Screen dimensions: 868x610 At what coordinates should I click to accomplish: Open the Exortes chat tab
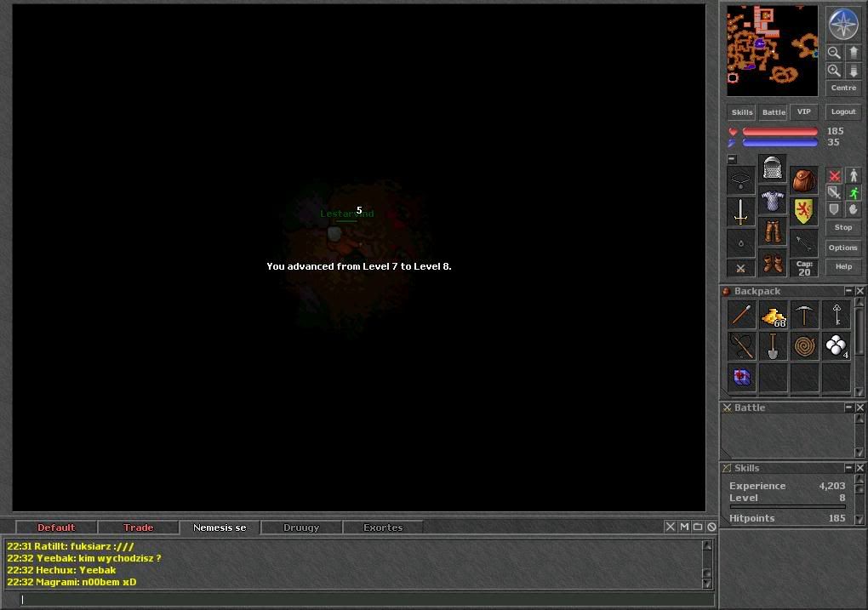coord(383,527)
